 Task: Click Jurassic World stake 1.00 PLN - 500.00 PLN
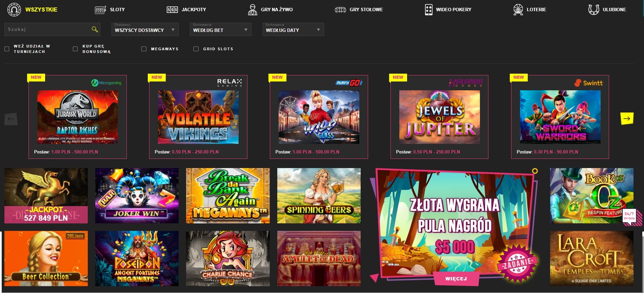point(75,152)
